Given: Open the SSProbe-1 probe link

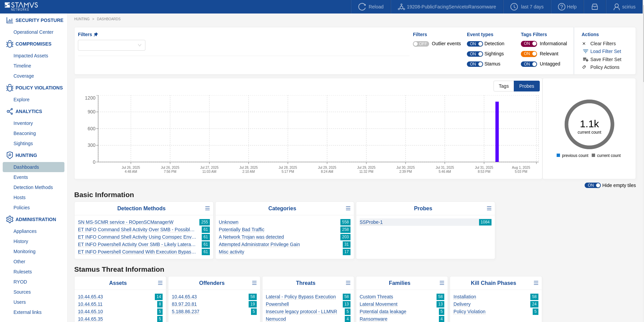Looking at the screenshot, I should (371, 222).
